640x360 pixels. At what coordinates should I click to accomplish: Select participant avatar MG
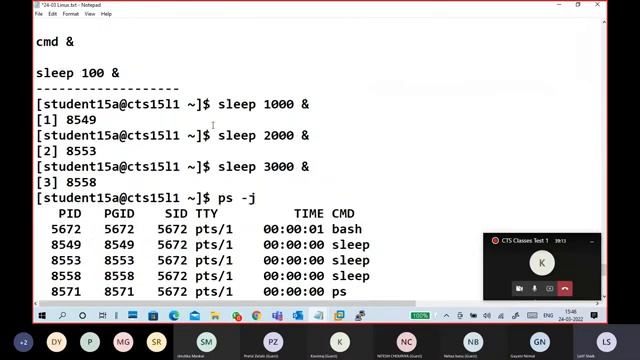tap(123, 342)
